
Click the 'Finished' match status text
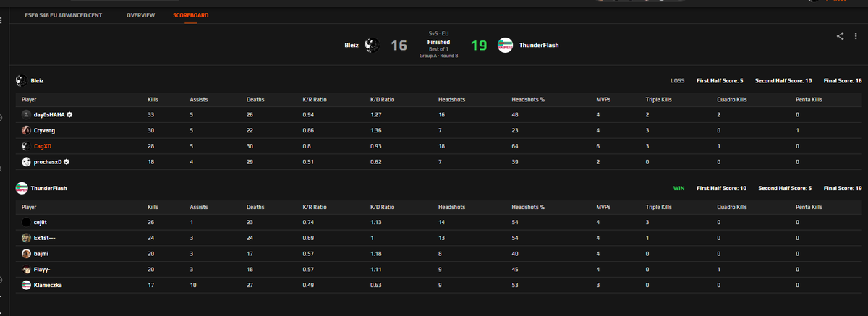point(438,42)
